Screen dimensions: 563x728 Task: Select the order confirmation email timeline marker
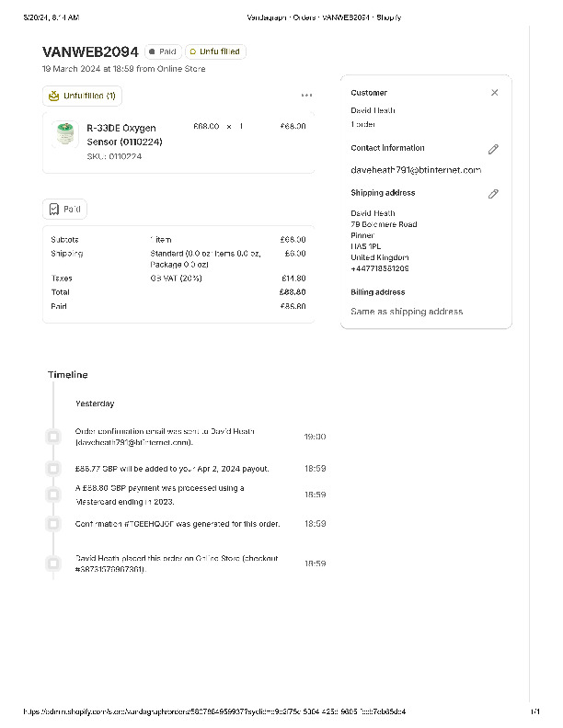[53, 437]
